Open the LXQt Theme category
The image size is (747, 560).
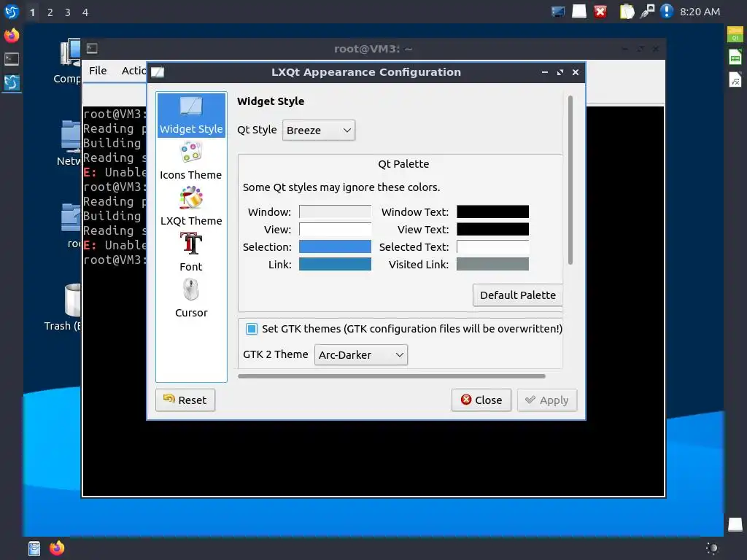point(191,207)
